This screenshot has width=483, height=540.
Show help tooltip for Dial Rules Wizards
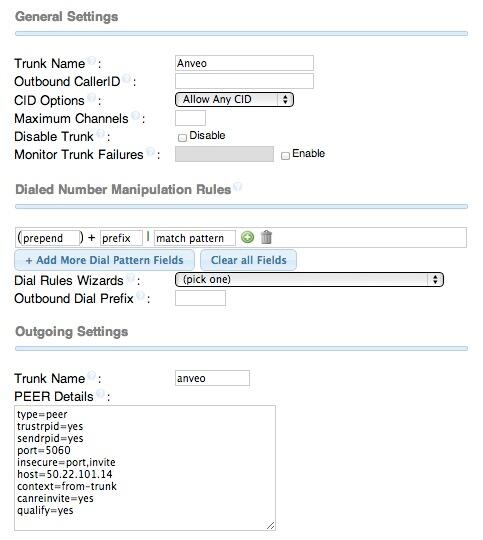[x=130, y=278]
